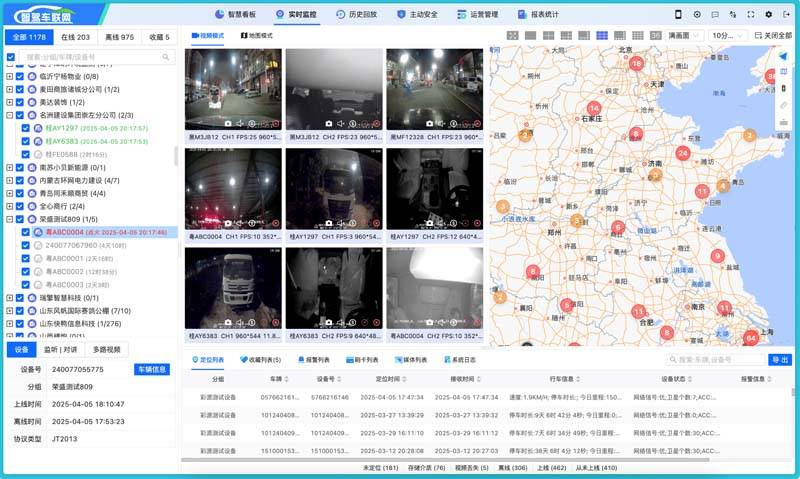Switch to the 历史回放 menu
The height and width of the screenshot is (479, 800).
click(x=357, y=15)
